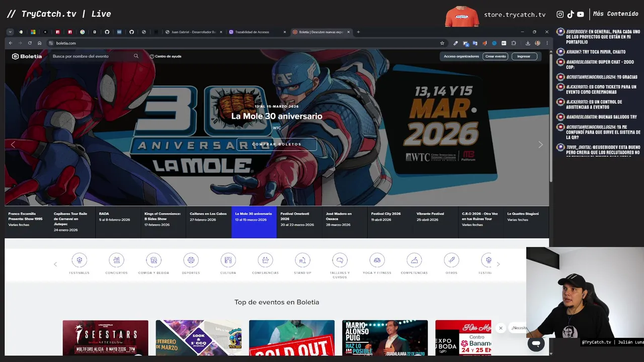644x362 pixels.
Task: Open the Festivales category icon
Action: (79, 260)
